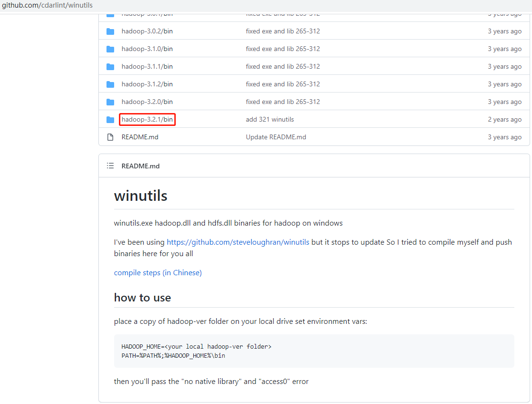Follow the steveloughran/winutils GitHub link
The height and width of the screenshot is (404, 532).
click(238, 242)
